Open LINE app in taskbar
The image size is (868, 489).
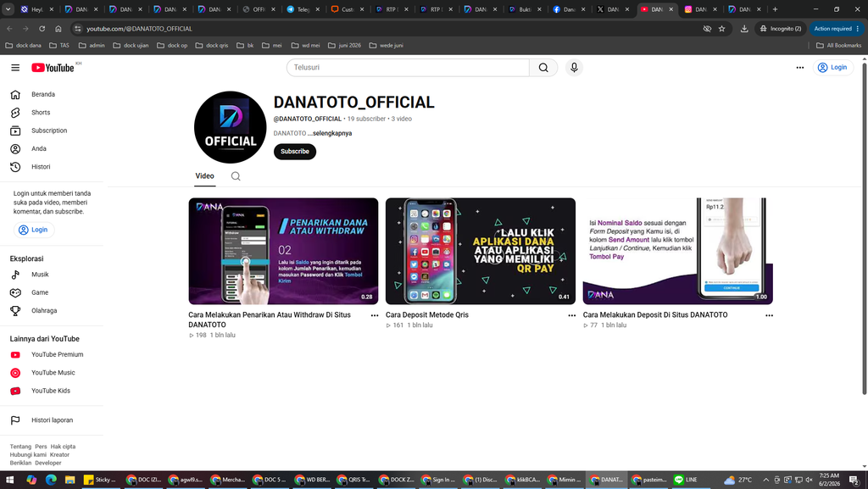click(685, 480)
